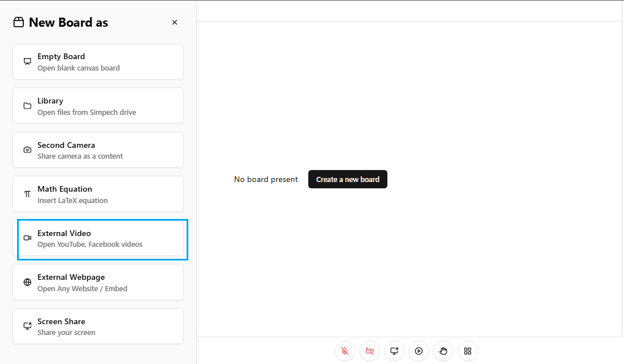Click the play circle icon in bottom toolbar
Viewport: 624px width, 364px height.
pyautogui.click(x=419, y=351)
